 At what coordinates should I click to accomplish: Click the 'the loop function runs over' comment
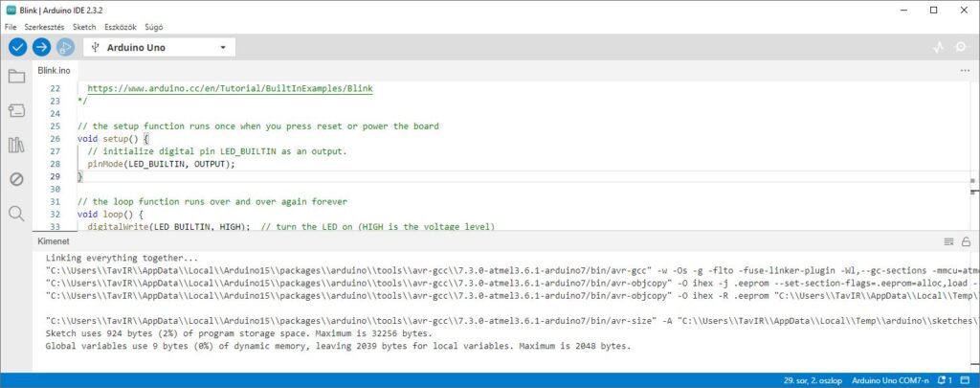212,201
